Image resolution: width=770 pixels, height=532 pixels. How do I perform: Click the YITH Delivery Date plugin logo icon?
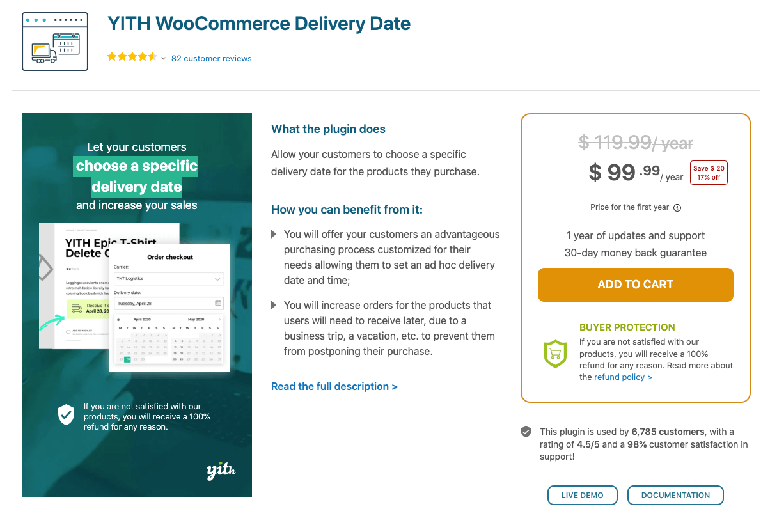click(54, 40)
